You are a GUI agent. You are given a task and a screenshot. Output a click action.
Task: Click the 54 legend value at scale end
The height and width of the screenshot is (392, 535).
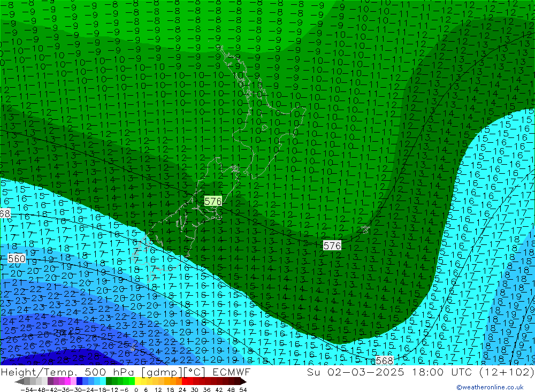(x=243, y=390)
